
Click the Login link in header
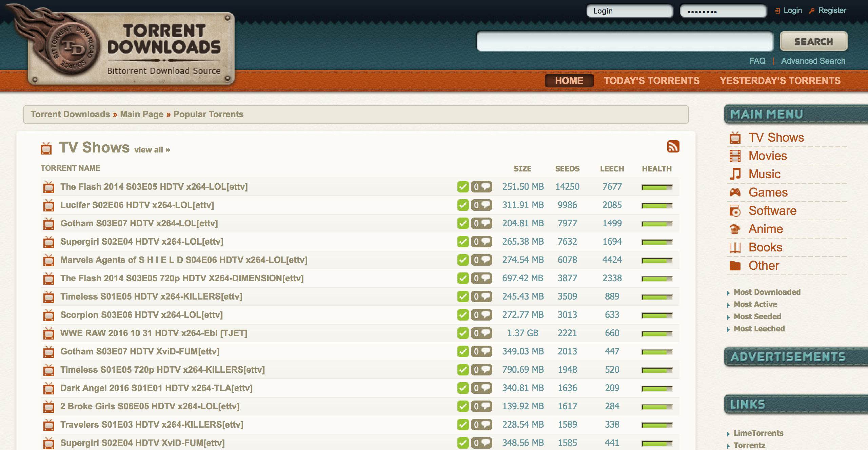tap(793, 11)
